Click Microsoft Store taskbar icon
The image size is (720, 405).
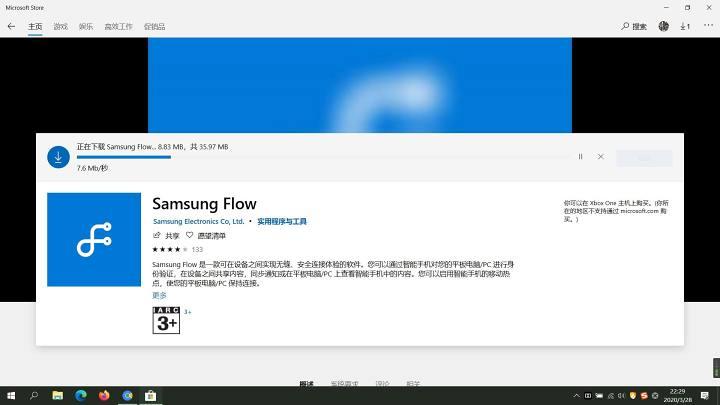(151, 395)
